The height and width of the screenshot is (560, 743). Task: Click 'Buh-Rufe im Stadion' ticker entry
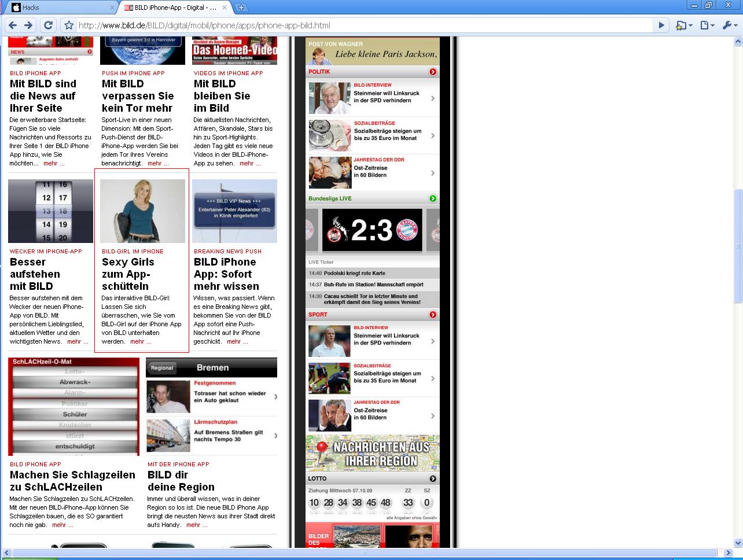pos(373,285)
